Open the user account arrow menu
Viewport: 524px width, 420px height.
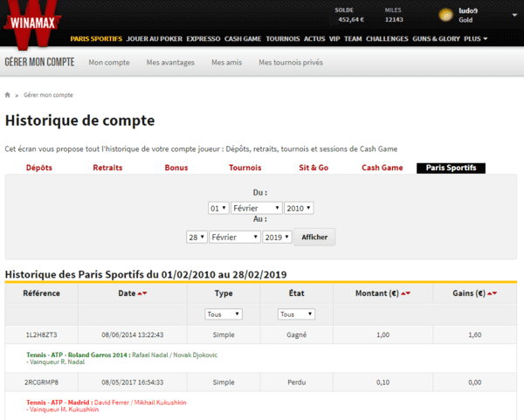(514, 15)
